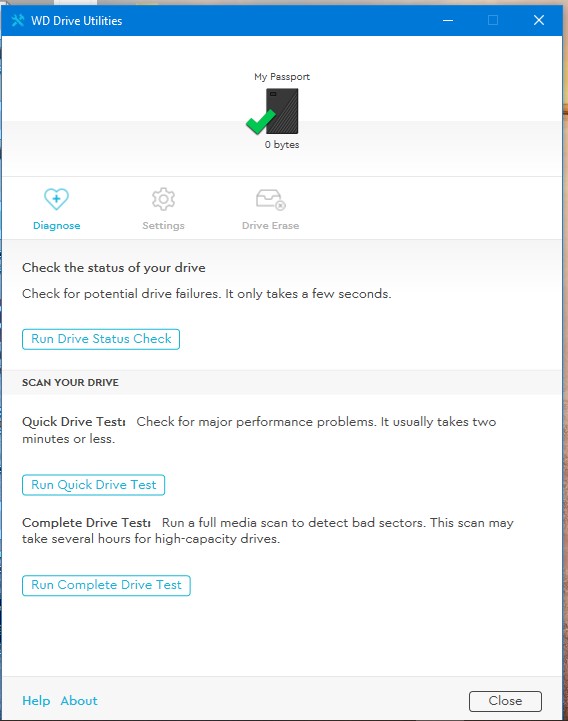This screenshot has width=568, height=721.
Task: Start the Run Quick Drive Test button
Action: point(93,485)
